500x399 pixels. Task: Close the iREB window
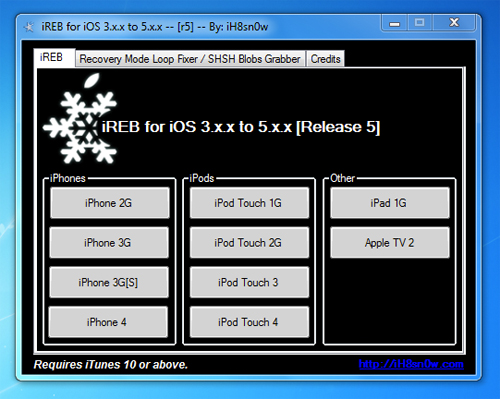[x=454, y=23]
